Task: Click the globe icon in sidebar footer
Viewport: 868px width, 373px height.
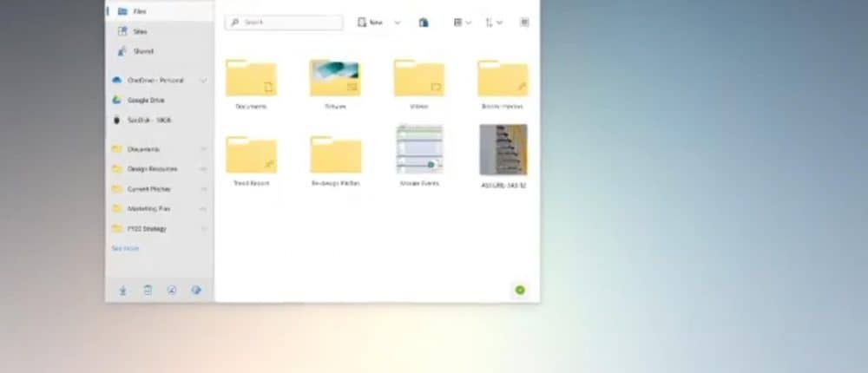Action: (196, 291)
